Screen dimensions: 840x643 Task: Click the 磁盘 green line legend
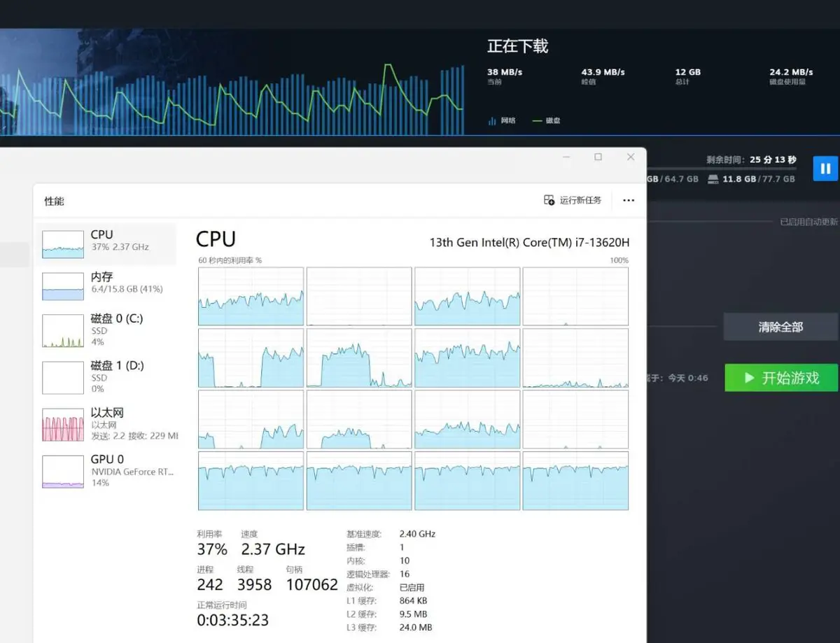538,121
